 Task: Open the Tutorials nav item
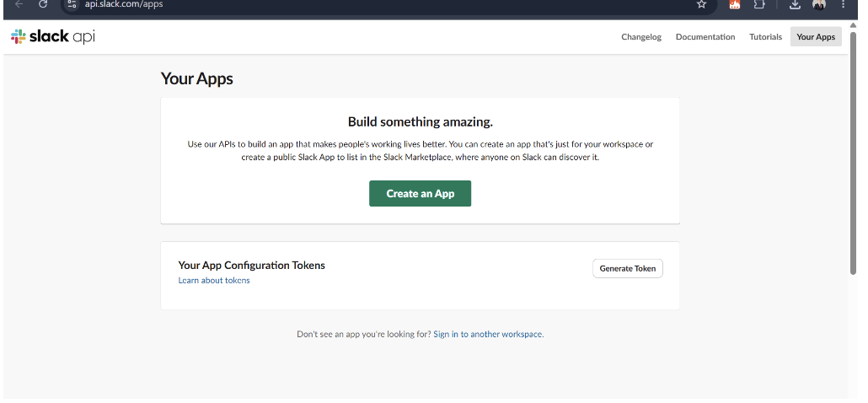click(765, 37)
